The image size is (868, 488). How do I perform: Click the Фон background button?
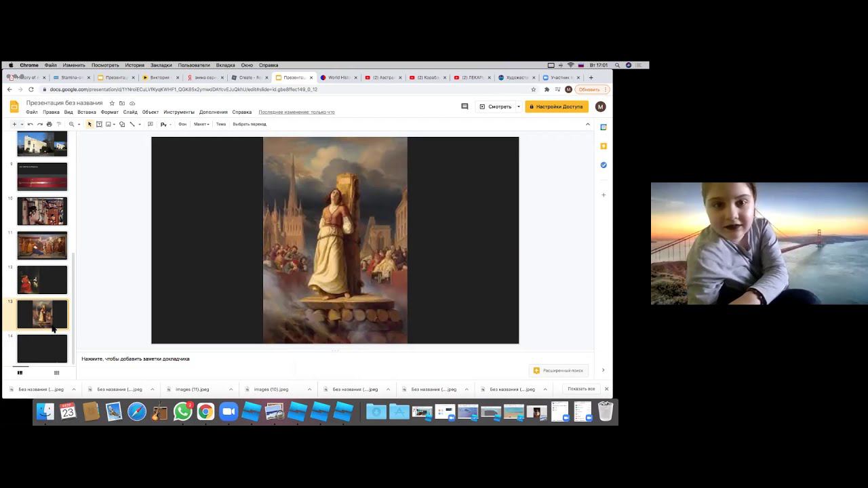point(182,124)
